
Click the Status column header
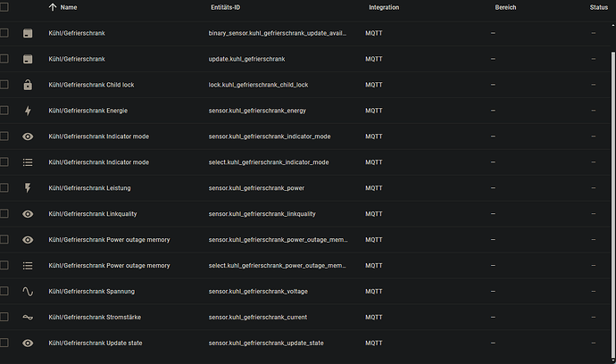point(598,7)
